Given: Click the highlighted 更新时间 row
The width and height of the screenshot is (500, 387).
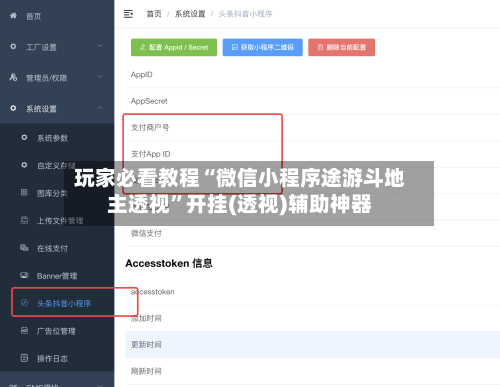Looking at the screenshot, I should [313, 345].
